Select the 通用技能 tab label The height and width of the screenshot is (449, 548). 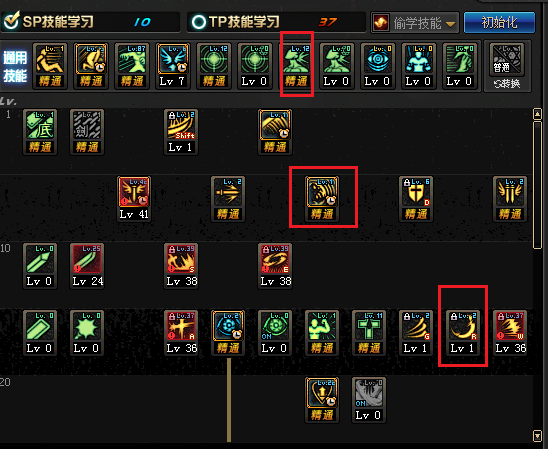tap(15, 66)
